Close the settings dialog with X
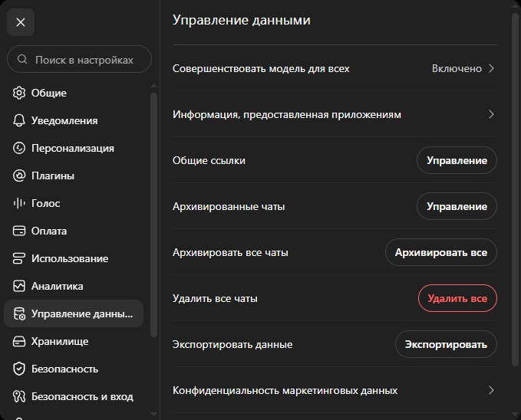 tap(21, 22)
